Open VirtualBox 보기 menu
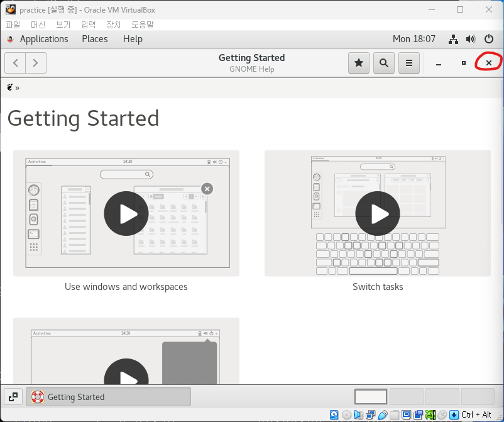Screen dimensions: 504x422 click(x=63, y=25)
